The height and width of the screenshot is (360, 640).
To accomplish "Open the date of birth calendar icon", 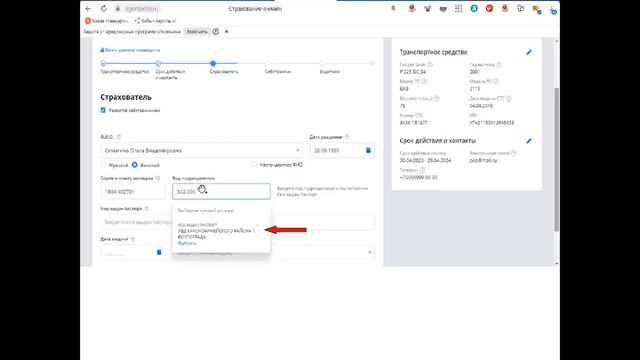I will 368,150.
